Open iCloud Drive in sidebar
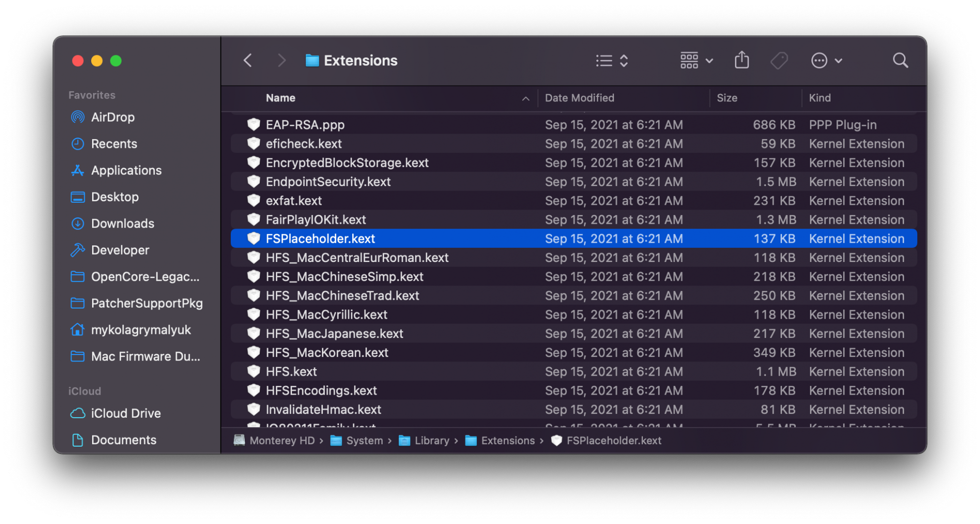Image resolution: width=980 pixels, height=524 pixels. [125, 413]
